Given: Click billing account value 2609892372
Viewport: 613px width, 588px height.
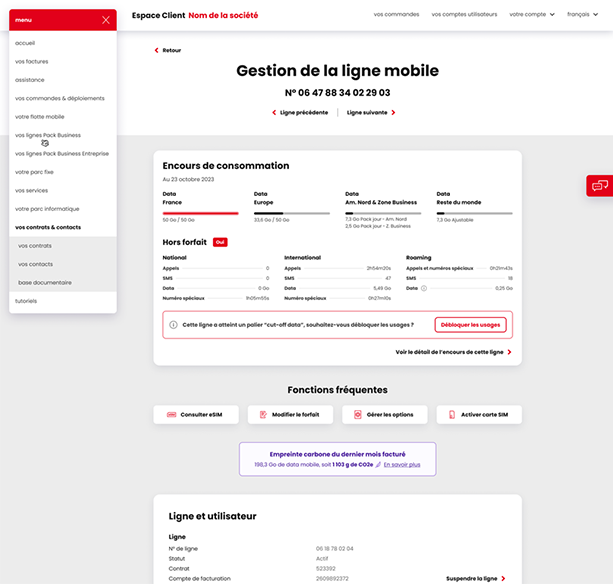Looking at the screenshot, I should coord(332,578).
